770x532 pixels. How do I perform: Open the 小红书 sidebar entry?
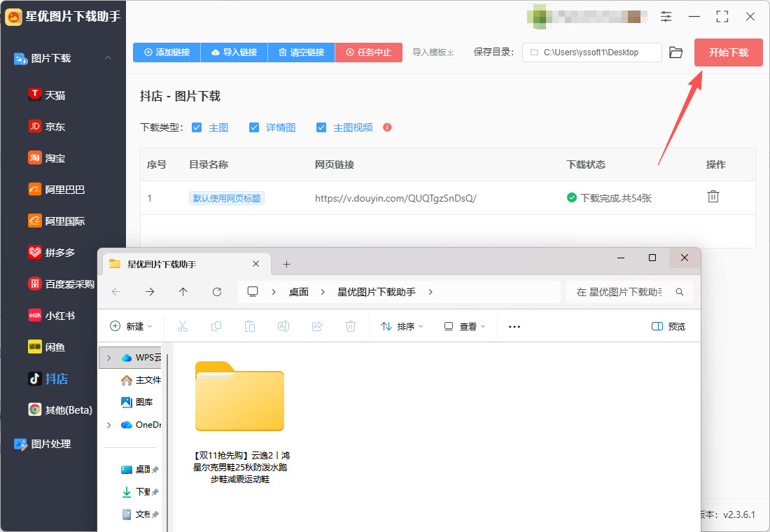[x=52, y=316]
